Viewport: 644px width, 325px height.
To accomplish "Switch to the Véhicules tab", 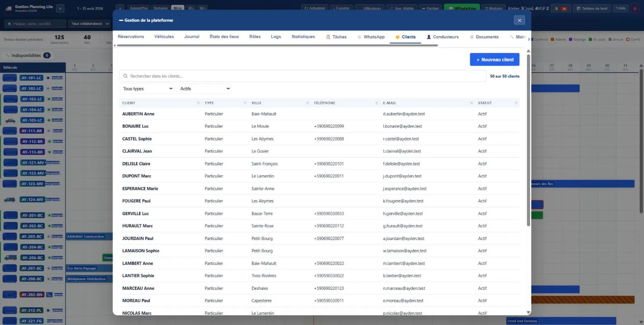I will [x=164, y=37].
